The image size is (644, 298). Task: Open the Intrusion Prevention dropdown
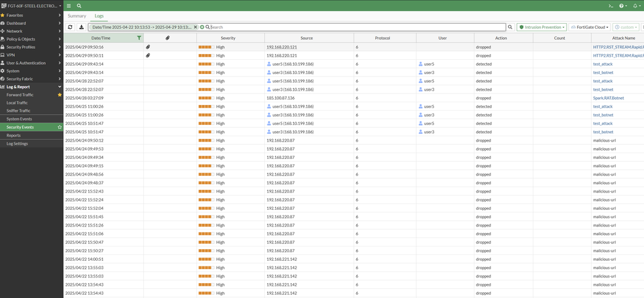(x=542, y=27)
